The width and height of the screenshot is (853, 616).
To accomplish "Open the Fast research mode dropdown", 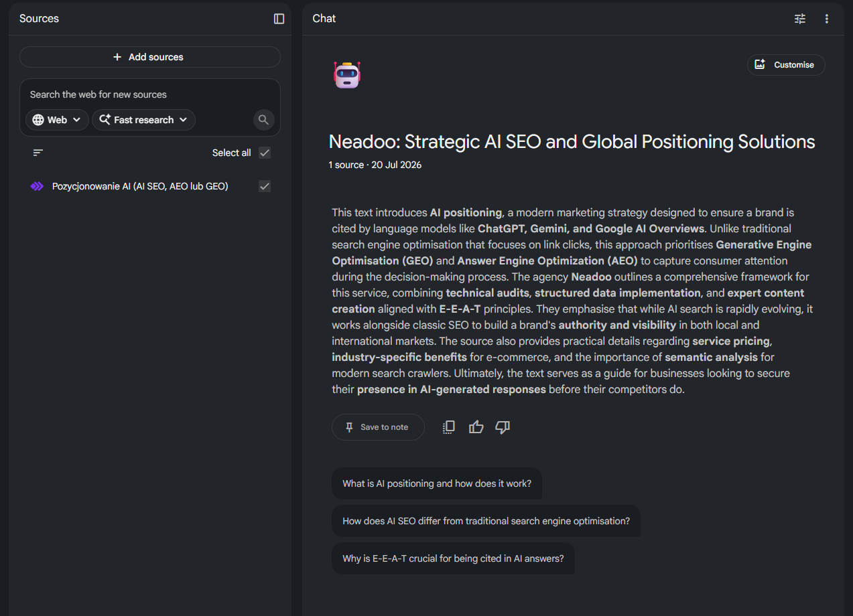I will 143,120.
